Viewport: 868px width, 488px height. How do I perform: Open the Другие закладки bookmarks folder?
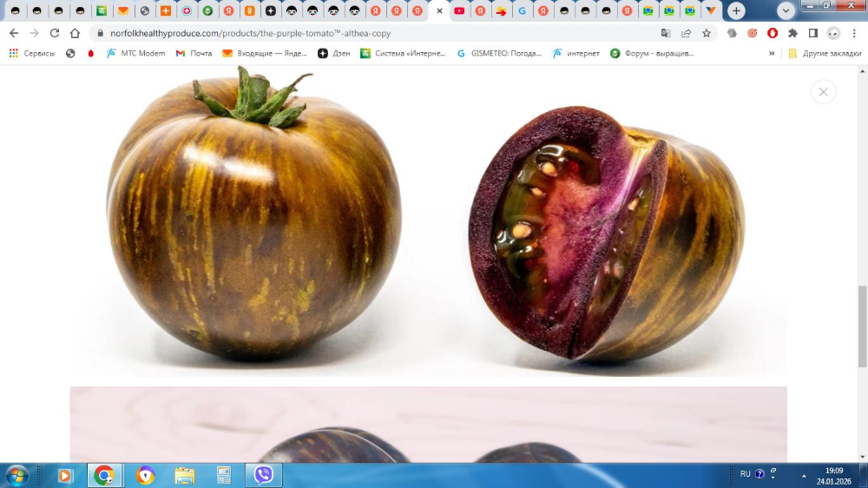coord(825,53)
